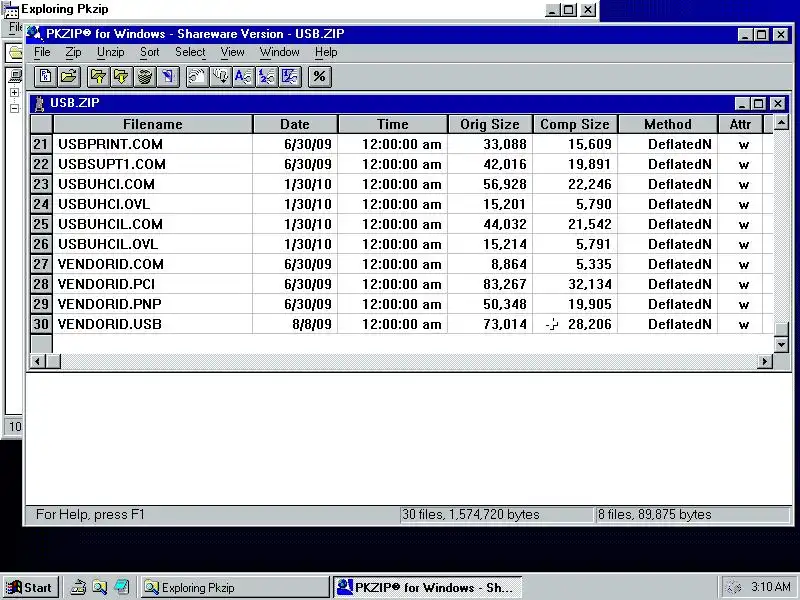
Task: Click horizontal scrollbar left arrow
Action: 37,361
